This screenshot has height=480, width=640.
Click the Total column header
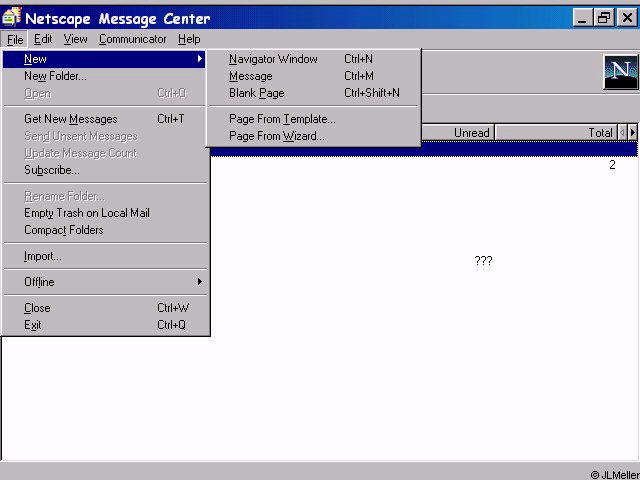(x=556, y=133)
